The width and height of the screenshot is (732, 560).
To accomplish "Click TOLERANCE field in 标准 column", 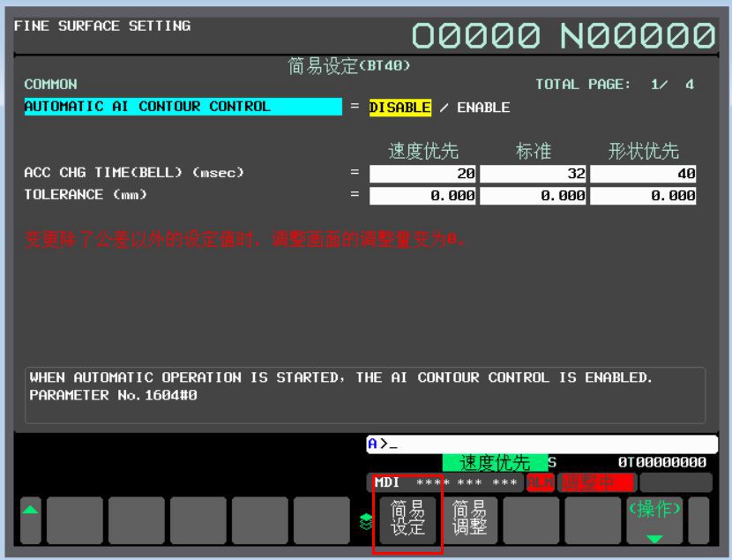I will (534, 196).
